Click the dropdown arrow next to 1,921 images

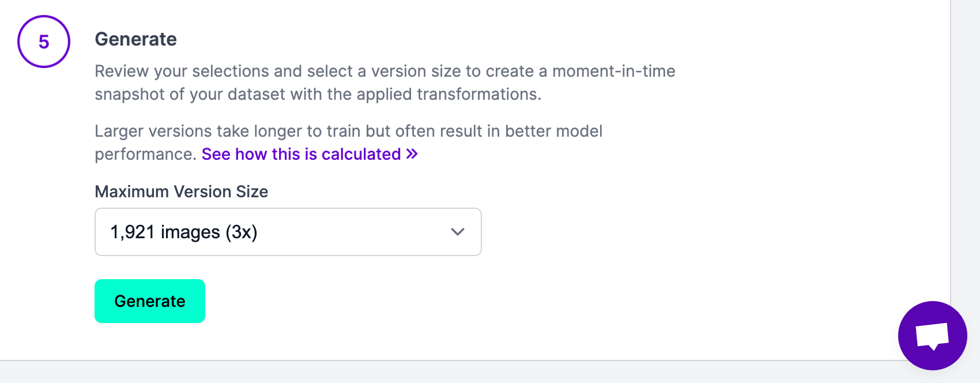click(458, 232)
